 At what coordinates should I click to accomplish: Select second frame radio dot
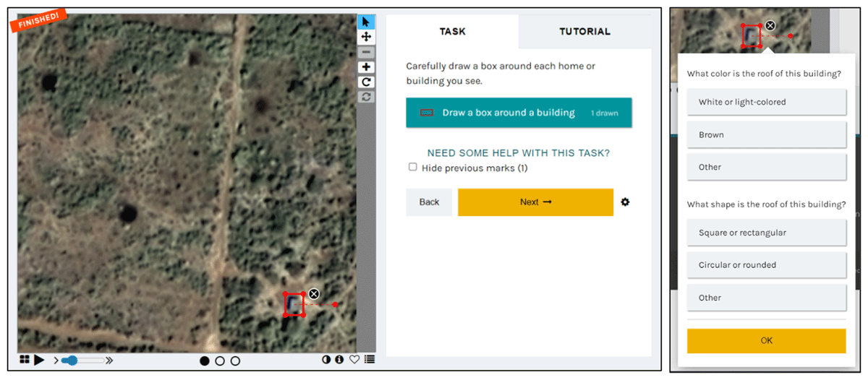click(220, 360)
